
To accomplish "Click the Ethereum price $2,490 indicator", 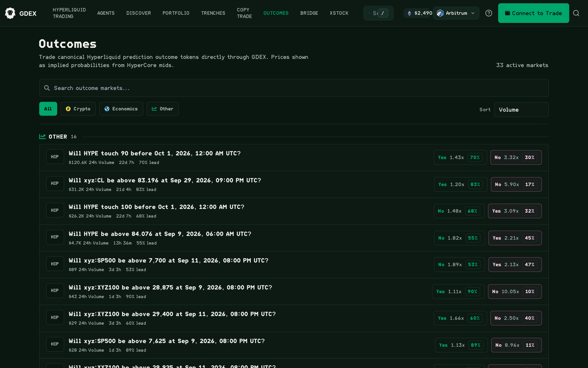I will pos(419,13).
